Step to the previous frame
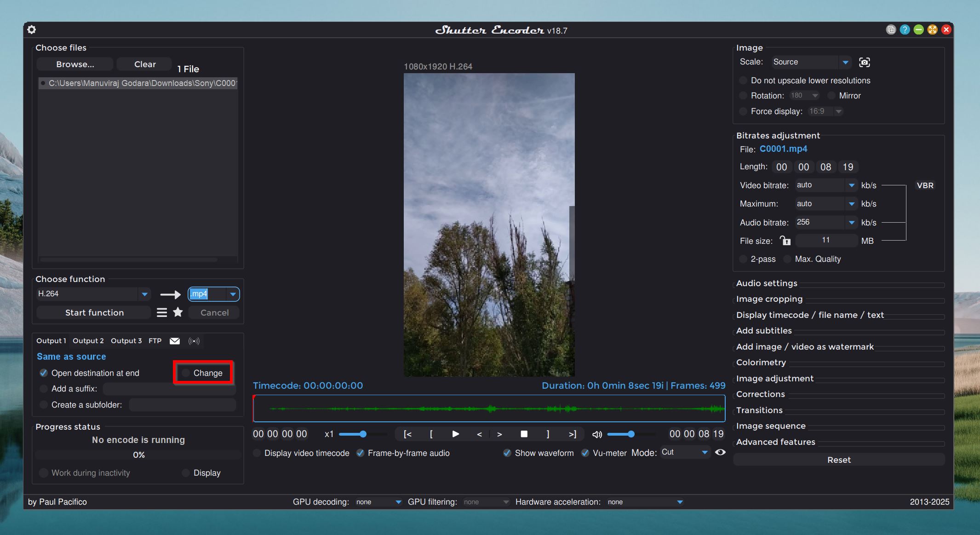This screenshot has height=535, width=980. [479, 434]
